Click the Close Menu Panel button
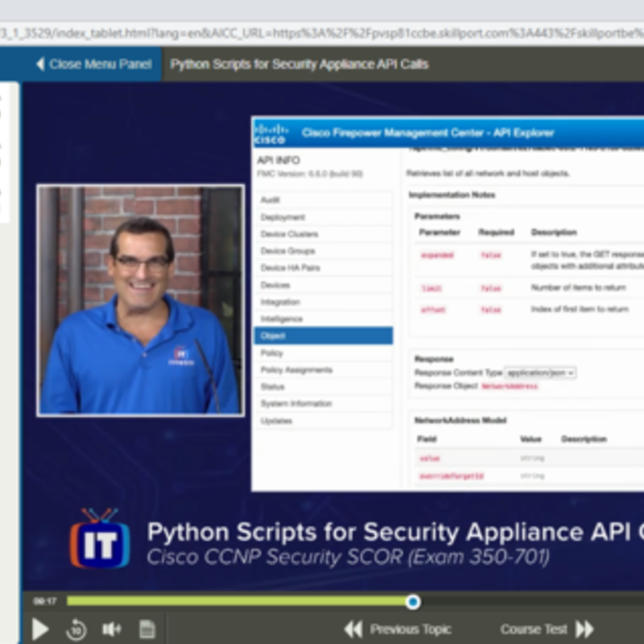This screenshot has width=644, height=644. [94, 64]
